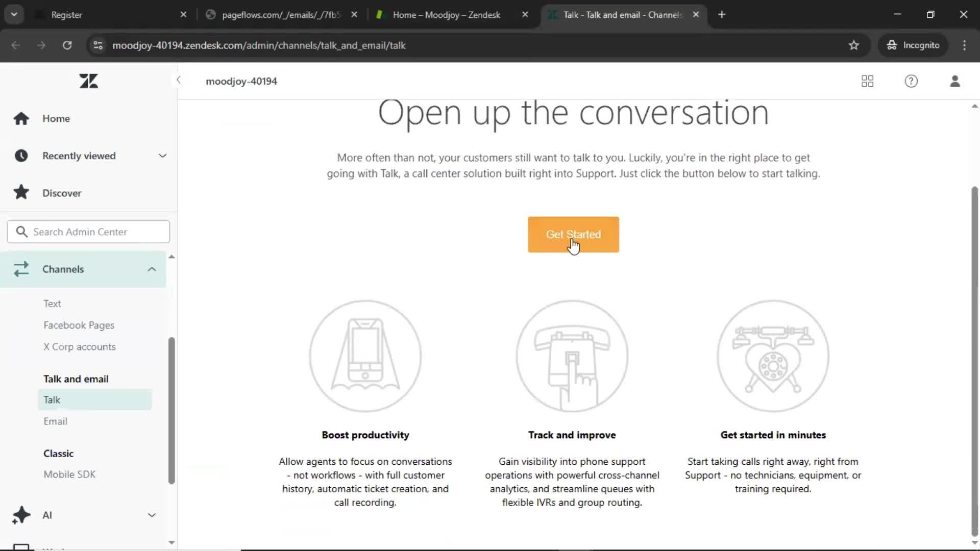
Task: Switch to the pageflows.com tab
Action: point(281,15)
